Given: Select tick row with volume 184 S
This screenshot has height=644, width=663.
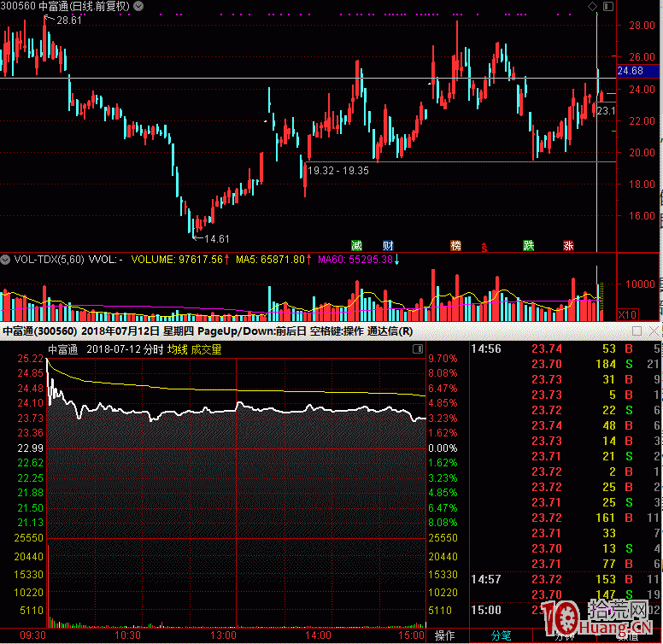Looking at the screenshot, I should 566,364.
